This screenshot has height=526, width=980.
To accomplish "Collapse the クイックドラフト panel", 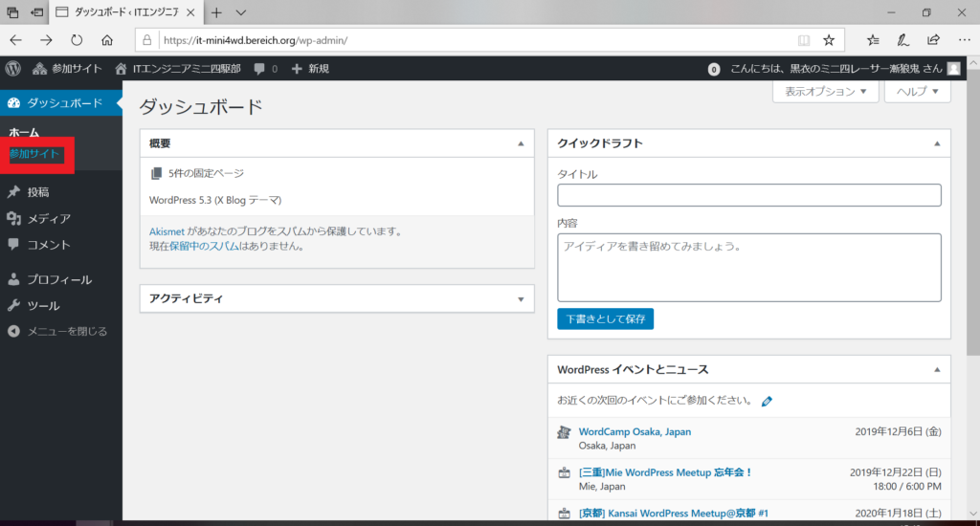I will pos(937,143).
